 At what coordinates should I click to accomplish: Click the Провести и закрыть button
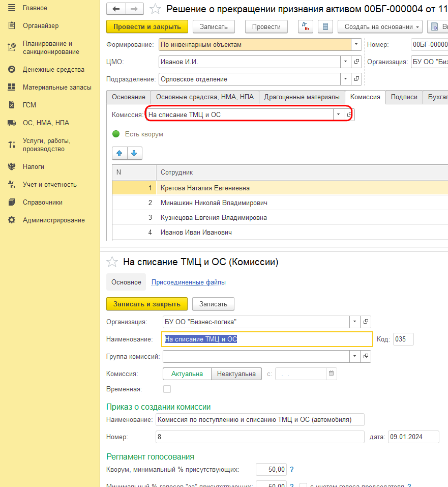pos(147,26)
